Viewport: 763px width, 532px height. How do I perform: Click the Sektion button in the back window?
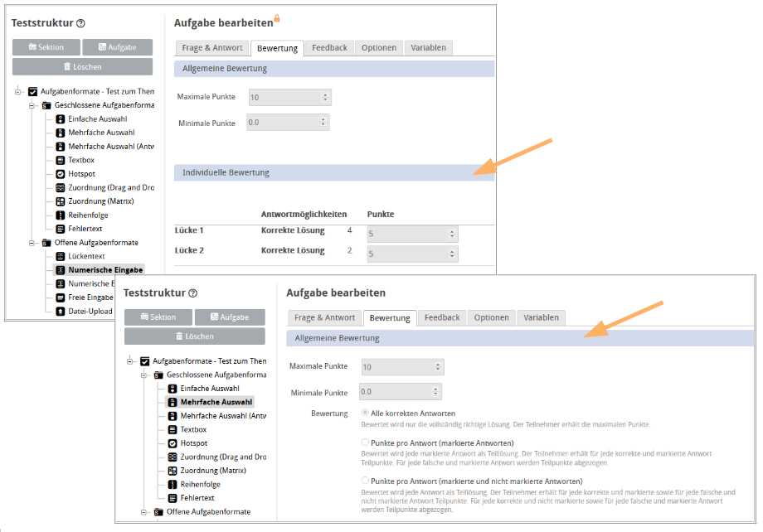tap(46, 47)
